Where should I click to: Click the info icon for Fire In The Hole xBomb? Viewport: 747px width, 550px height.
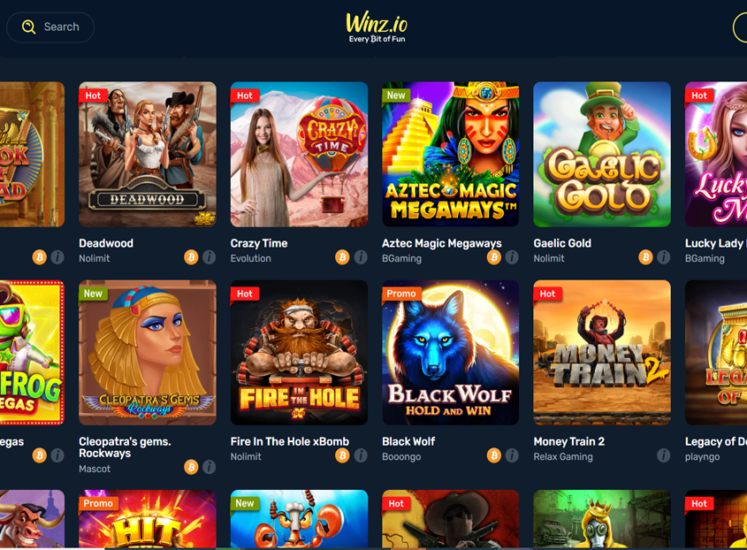[x=361, y=456]
